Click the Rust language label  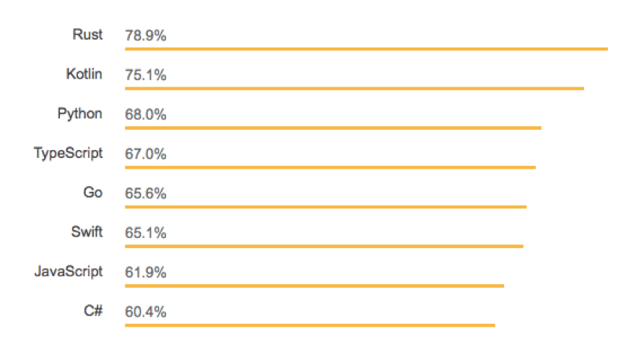pos(87,35)
